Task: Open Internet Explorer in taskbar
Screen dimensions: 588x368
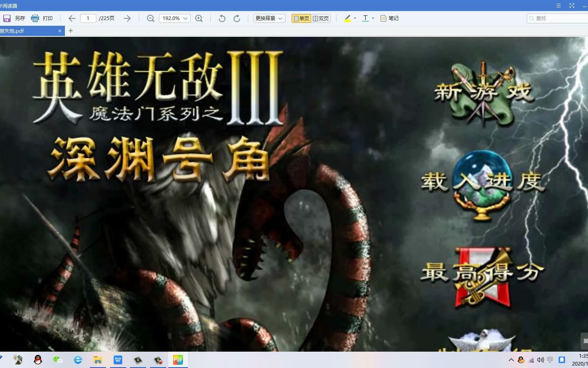Action: coord(78,360)
